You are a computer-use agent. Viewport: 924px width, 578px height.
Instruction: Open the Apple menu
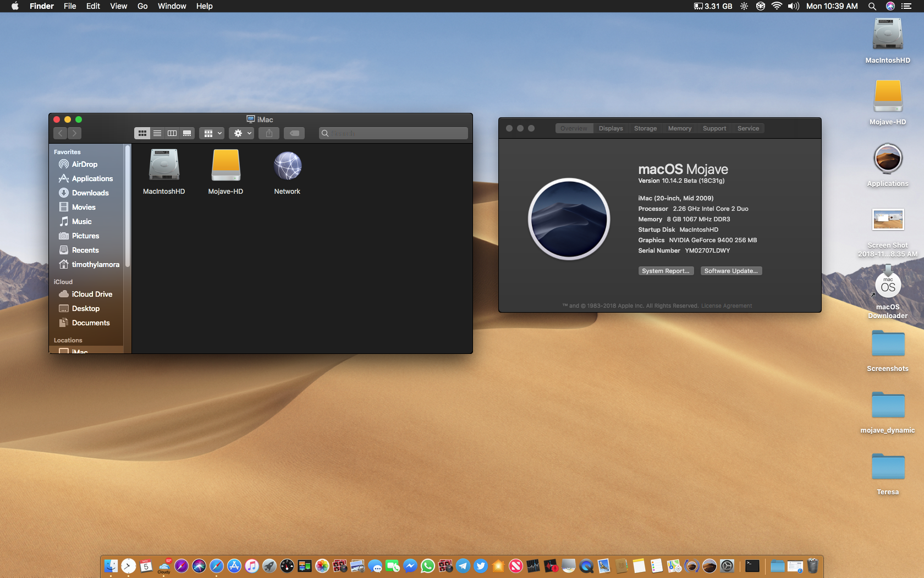point(15,6)
